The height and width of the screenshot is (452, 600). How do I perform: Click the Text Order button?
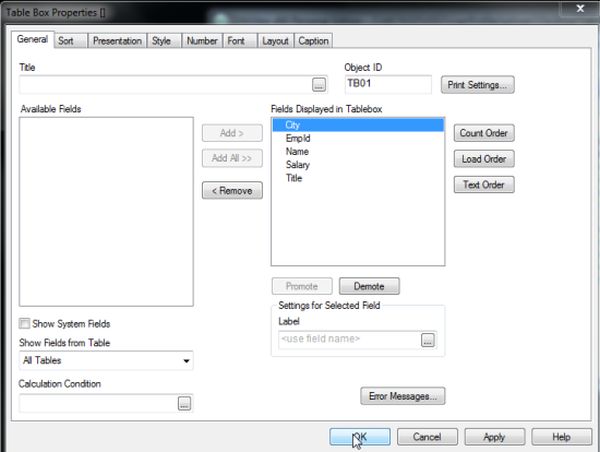coord(484,185)
